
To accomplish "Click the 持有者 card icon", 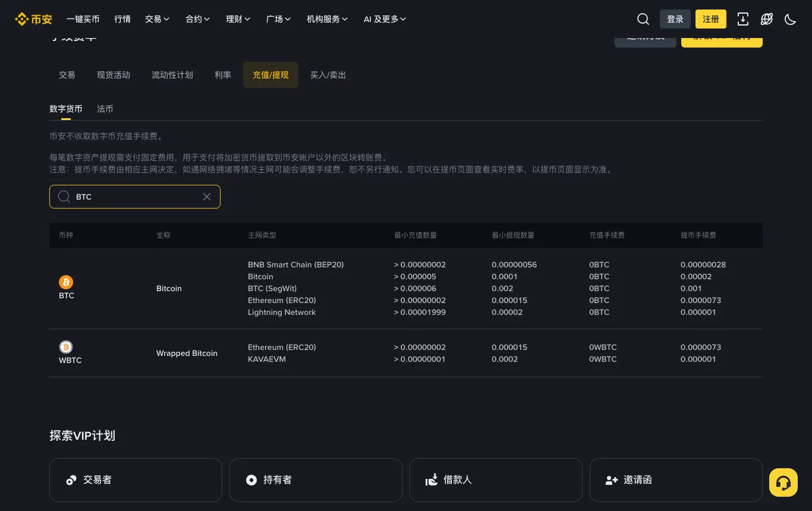I will tap(251, 480).
